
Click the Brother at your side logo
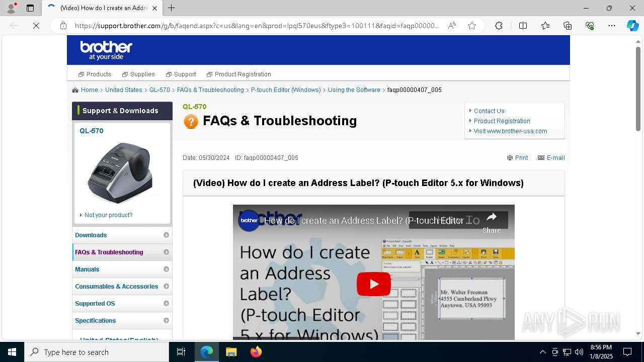point(106,50)
